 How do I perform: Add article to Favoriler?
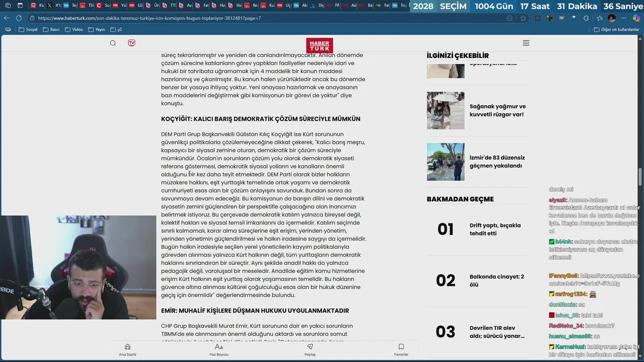point(401,350)
